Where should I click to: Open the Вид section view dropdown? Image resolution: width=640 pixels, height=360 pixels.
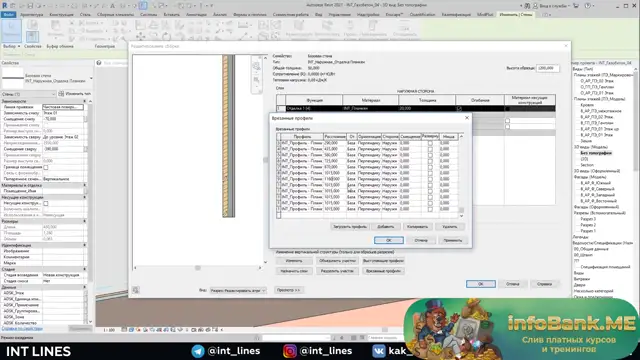(238, 290)
